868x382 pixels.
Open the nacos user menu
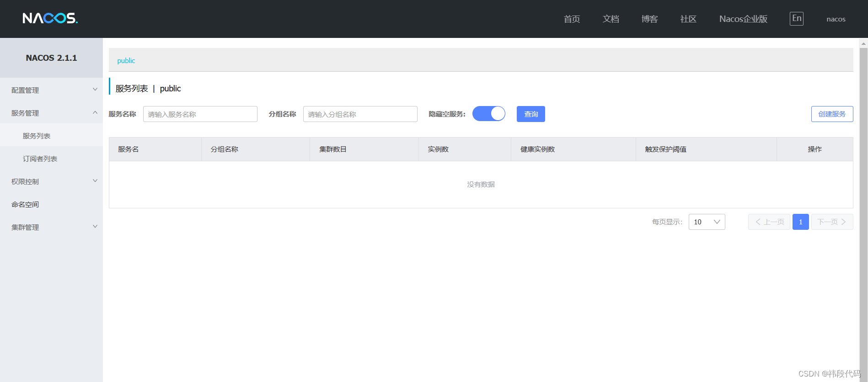(x=836, y=19)
